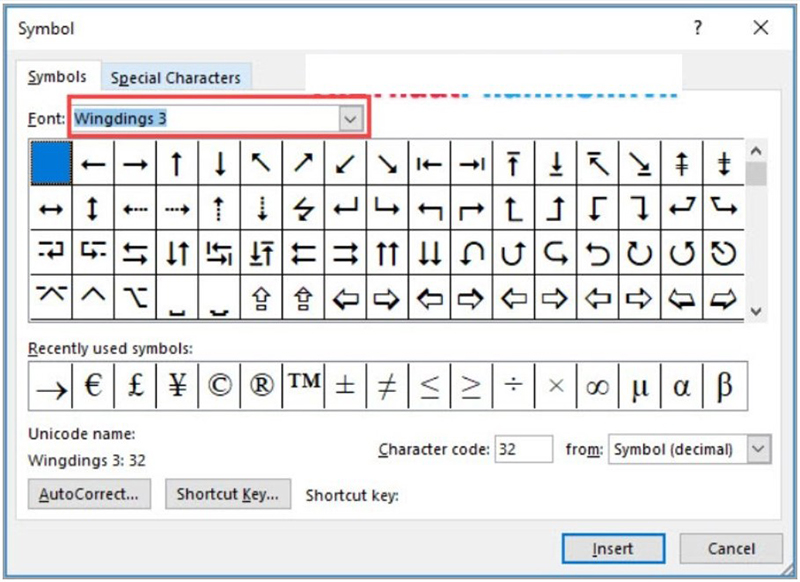Choose the not-equal sign from recently used
This screenshot has height=582, width=800.
tap(387, 386)
